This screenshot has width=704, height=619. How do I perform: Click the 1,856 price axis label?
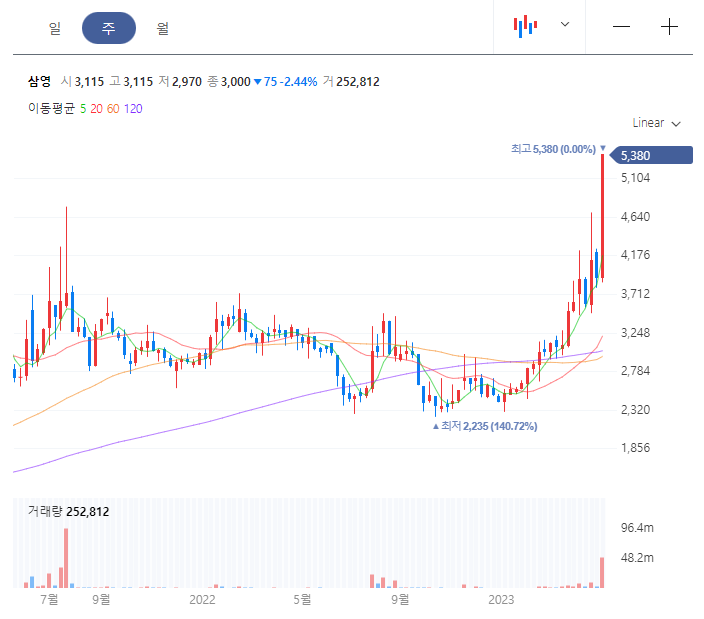635,448
